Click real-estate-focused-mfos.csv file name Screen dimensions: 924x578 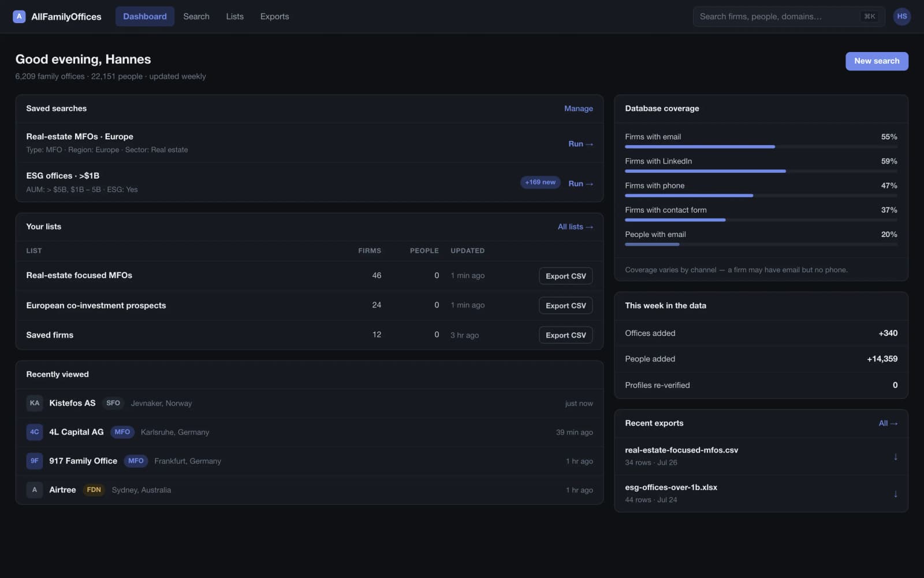coord(681,450)
